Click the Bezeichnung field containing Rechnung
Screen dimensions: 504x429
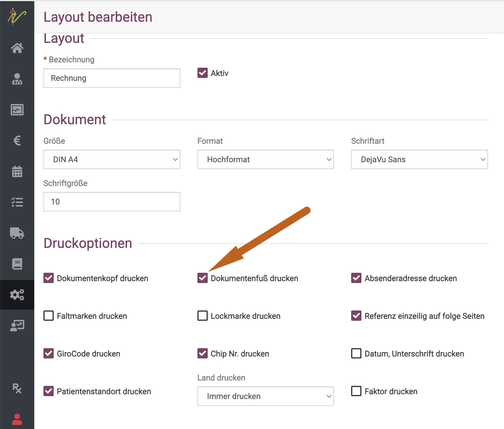112,78
